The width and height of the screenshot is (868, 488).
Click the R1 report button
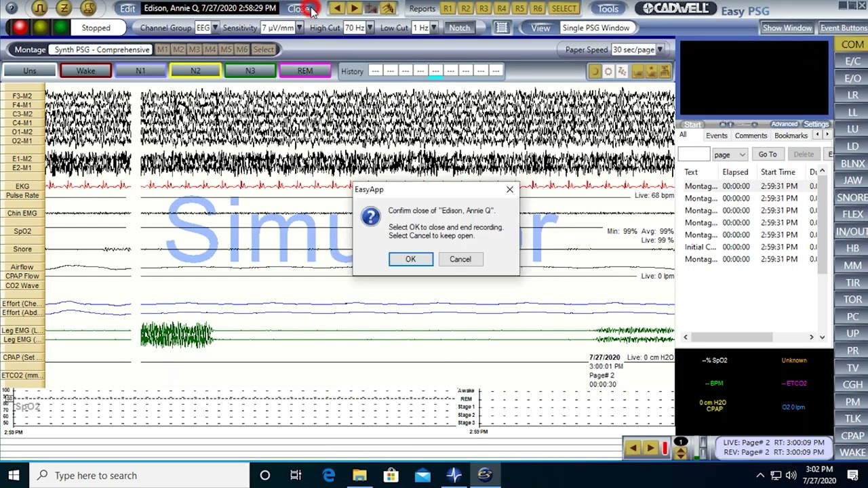tap(448, 9)
